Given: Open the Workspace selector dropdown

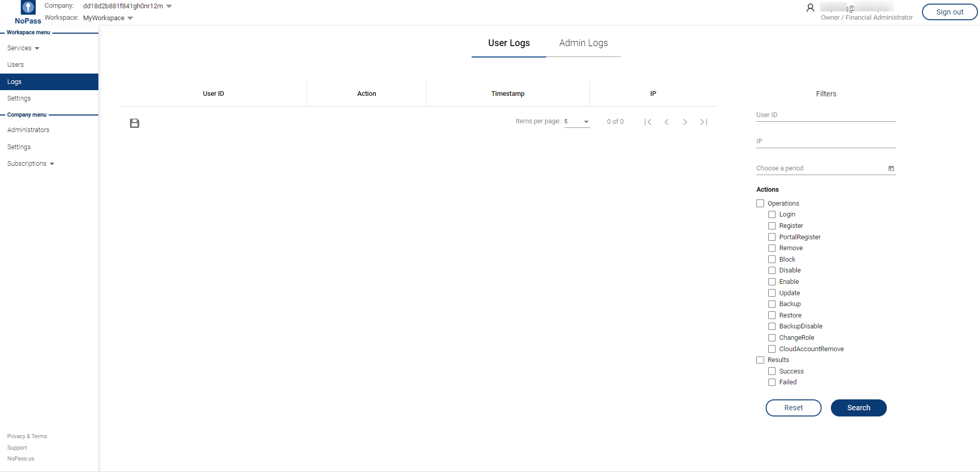Looking at the screenshot, I should 130,18.
